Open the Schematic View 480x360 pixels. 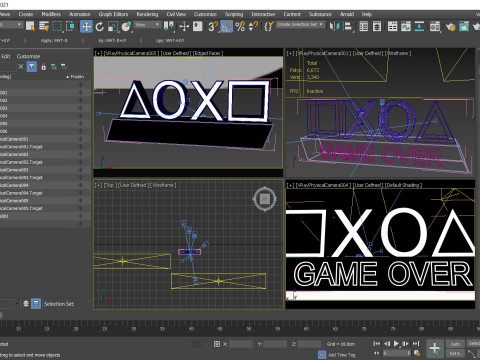coord(419,26)
